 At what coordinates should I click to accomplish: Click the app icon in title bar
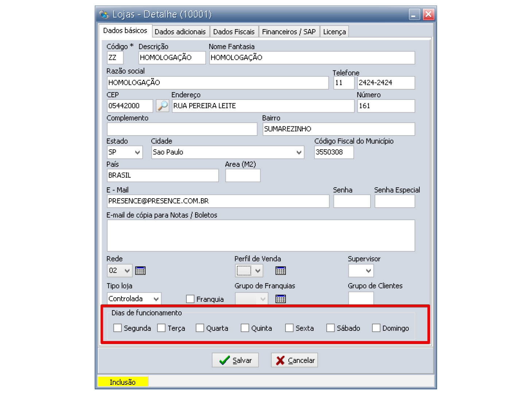[104, 15]
